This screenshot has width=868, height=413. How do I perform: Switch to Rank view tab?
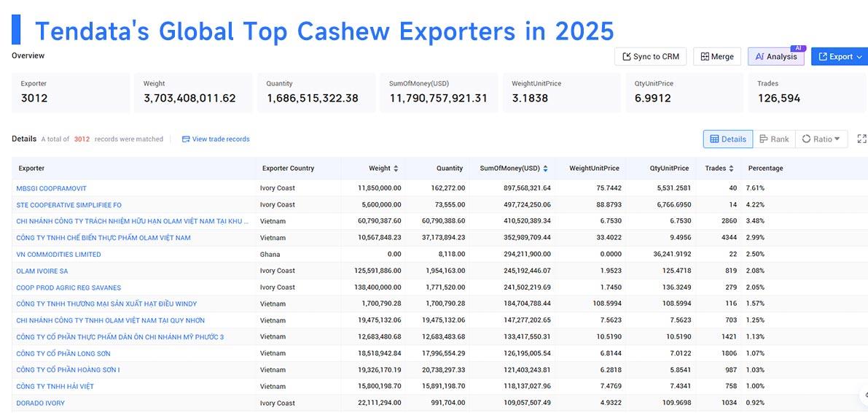774,139
